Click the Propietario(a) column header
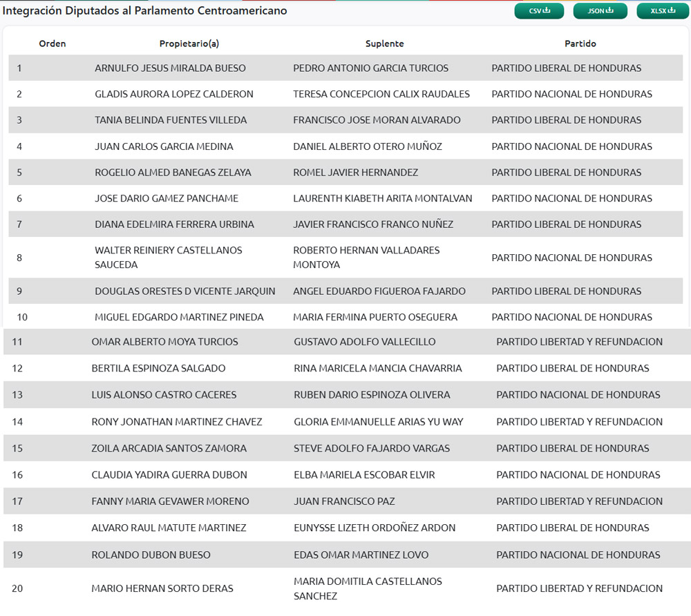 [189, 44]
